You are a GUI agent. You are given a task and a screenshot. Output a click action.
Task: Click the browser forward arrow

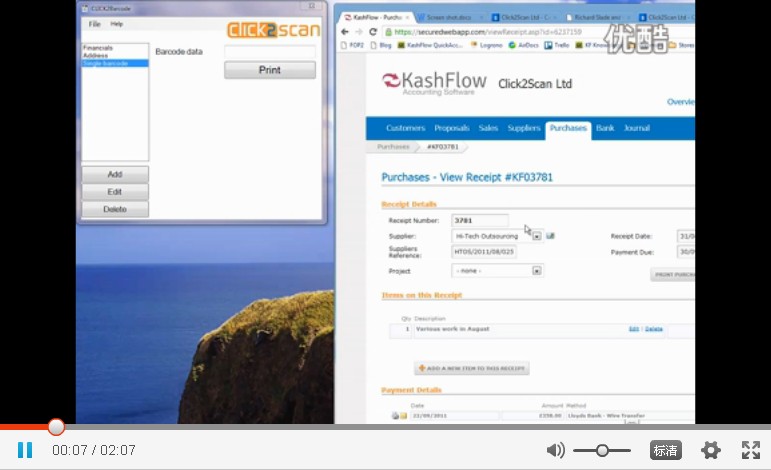tap(359, 32)
